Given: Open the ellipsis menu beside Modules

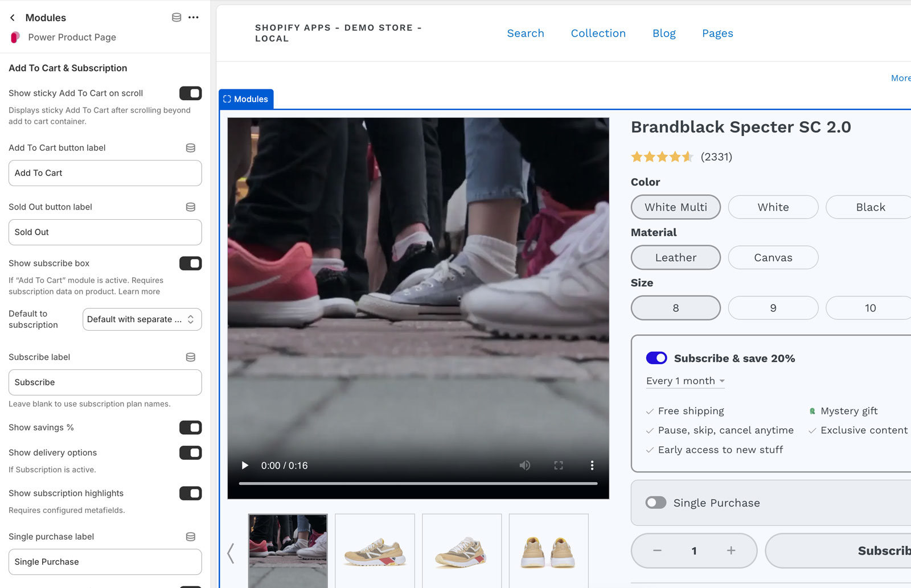Looking at the screenshot, I should (x=194, y=17).
